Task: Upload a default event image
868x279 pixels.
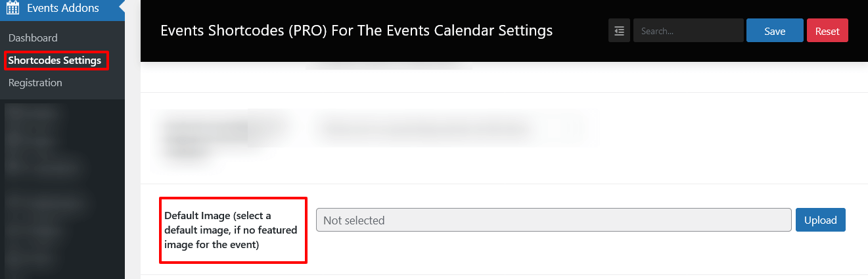Action: (x=820, y=220)
